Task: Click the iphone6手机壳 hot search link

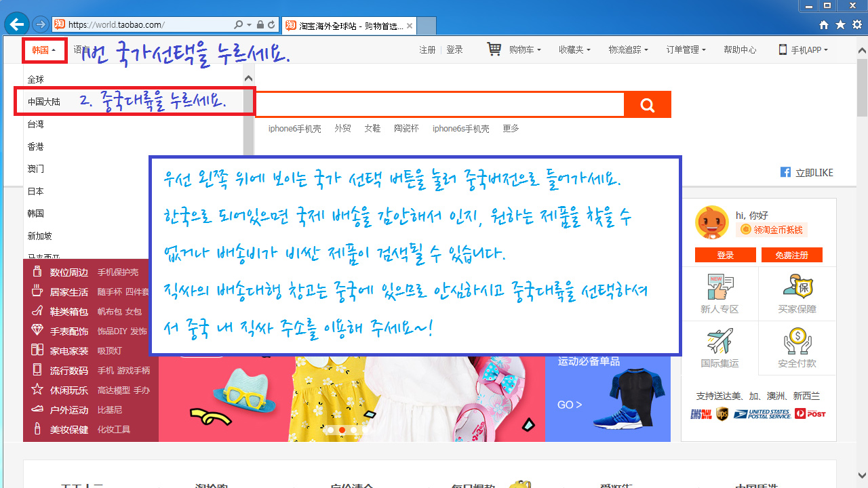Action: (294, 129)
